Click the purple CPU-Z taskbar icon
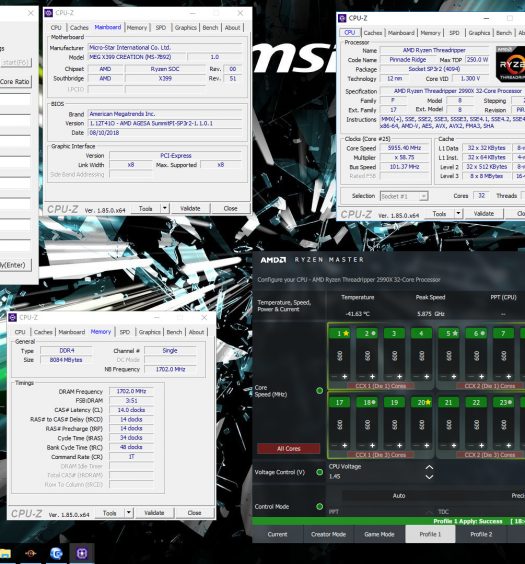The image size is (525, 564). point(82,553)
